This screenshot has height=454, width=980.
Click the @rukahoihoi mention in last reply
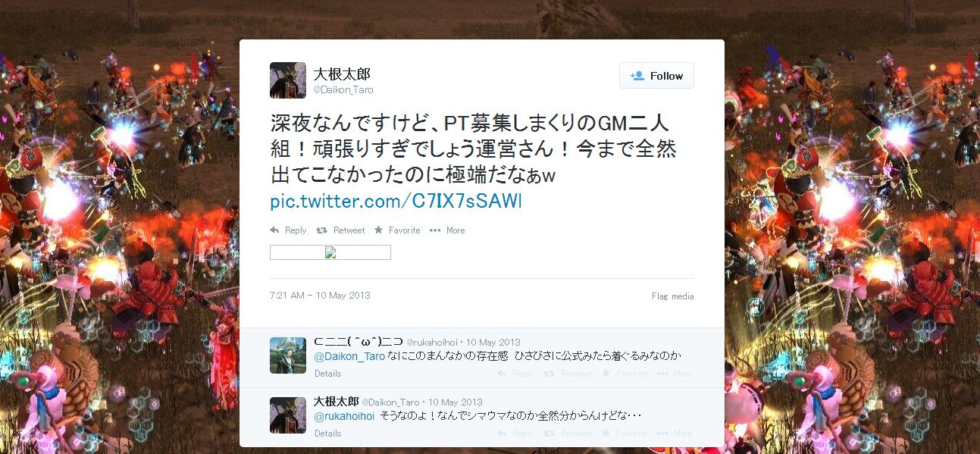pyautogui.click(x=344, y=416)
